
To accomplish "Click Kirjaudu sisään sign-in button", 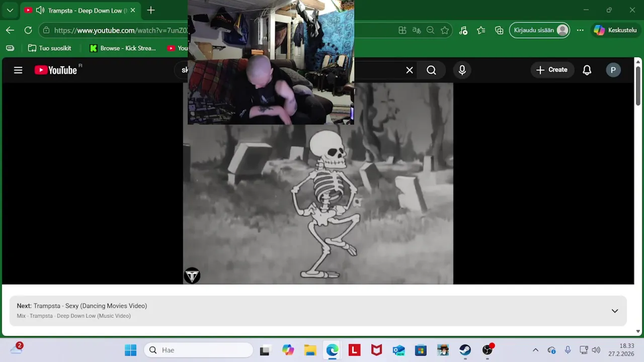I will click(540, 30).
